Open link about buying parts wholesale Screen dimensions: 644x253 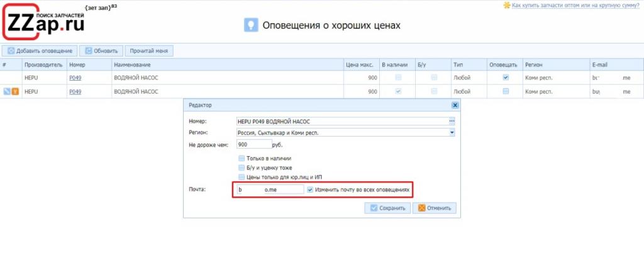click(575, 5)
